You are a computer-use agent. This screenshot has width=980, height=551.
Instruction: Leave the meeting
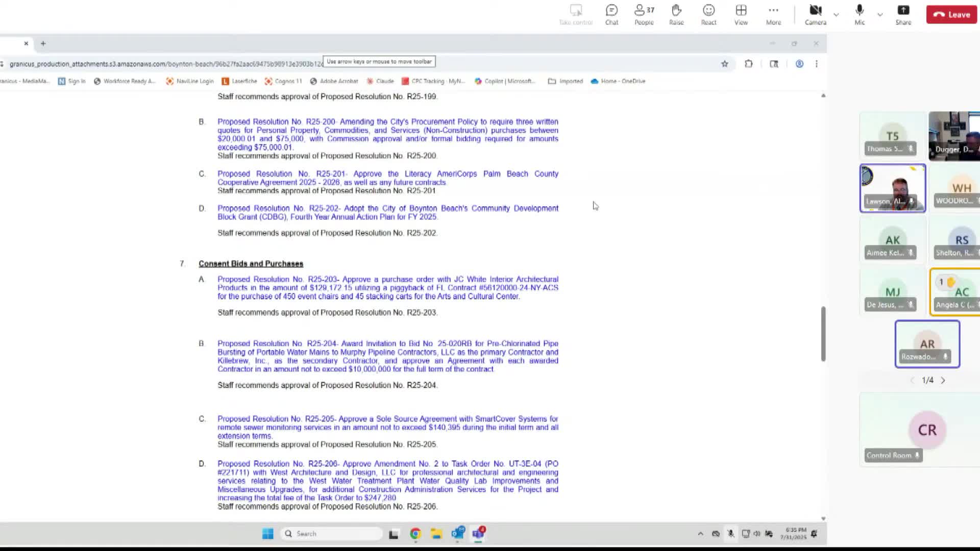pos(951,15)
